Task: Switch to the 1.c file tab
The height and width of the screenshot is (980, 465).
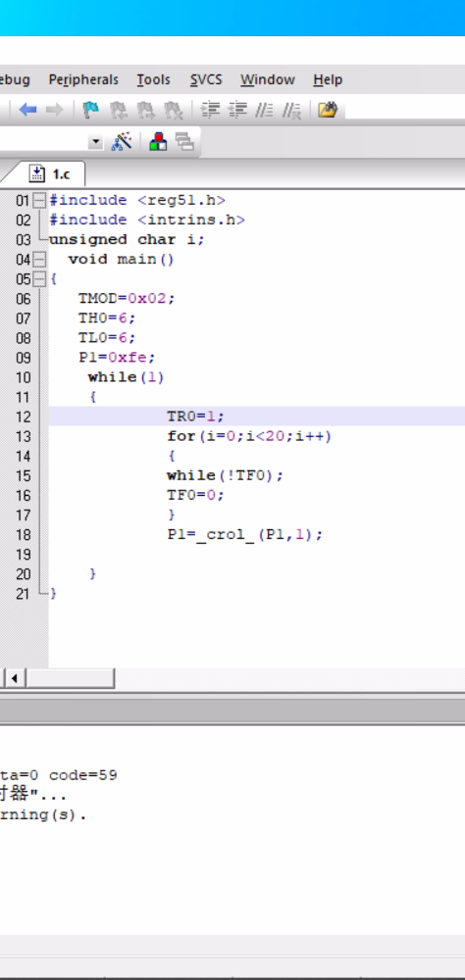Action: coord(51,173)
